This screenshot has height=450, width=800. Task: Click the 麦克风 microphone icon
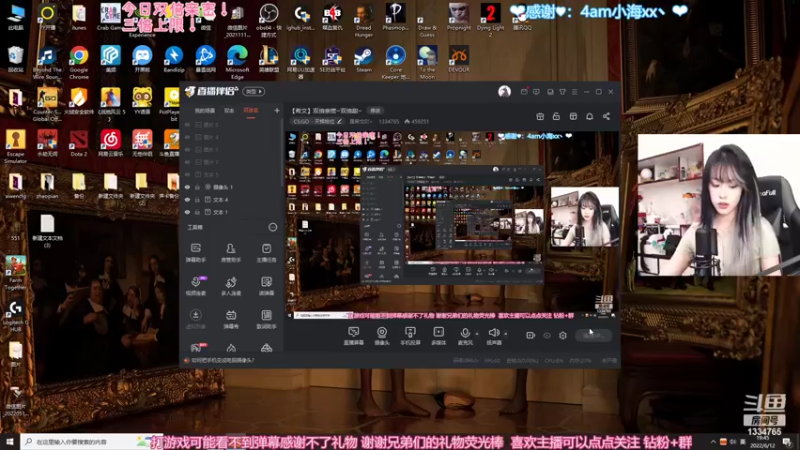coord(465,333)
